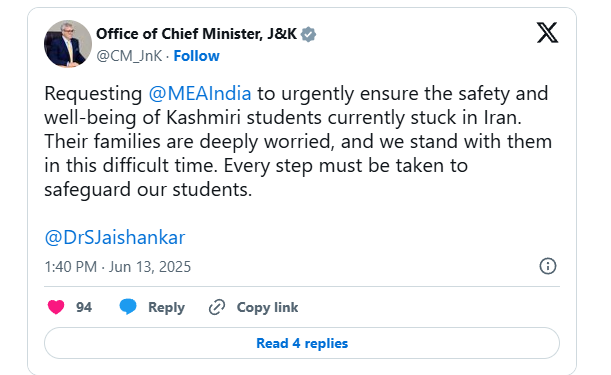Click the phrase safeguard our students
Screen dimensions: 611x375
click(x=146, y=190)
